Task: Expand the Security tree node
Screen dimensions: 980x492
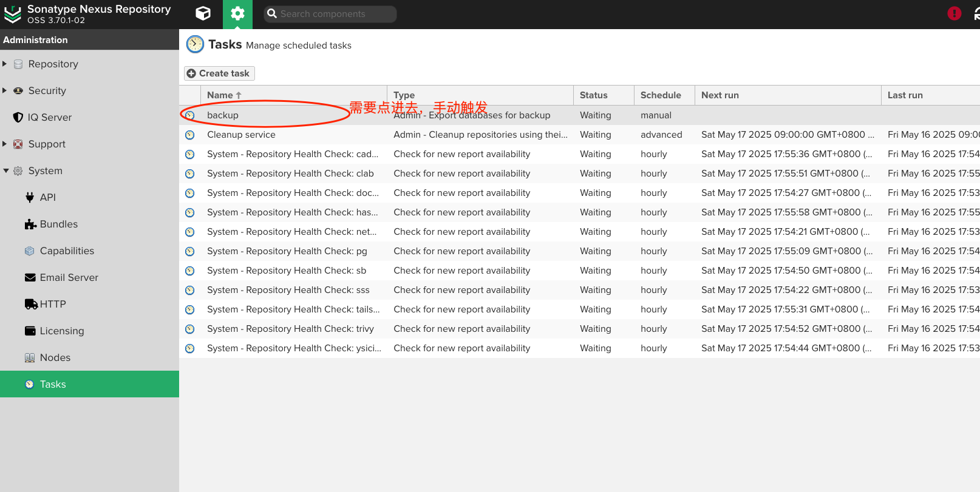Action: pyautogui.click(x=5, y=90)
